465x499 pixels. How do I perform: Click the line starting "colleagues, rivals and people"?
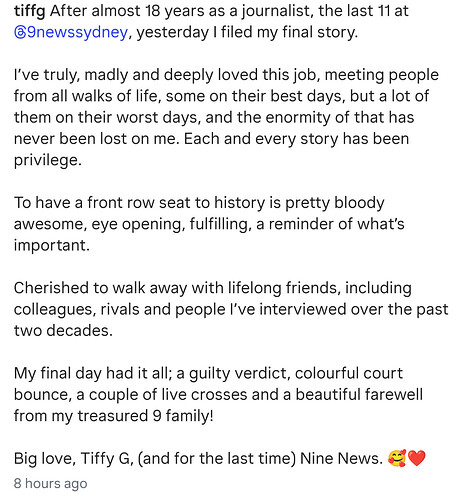[231, 309]
